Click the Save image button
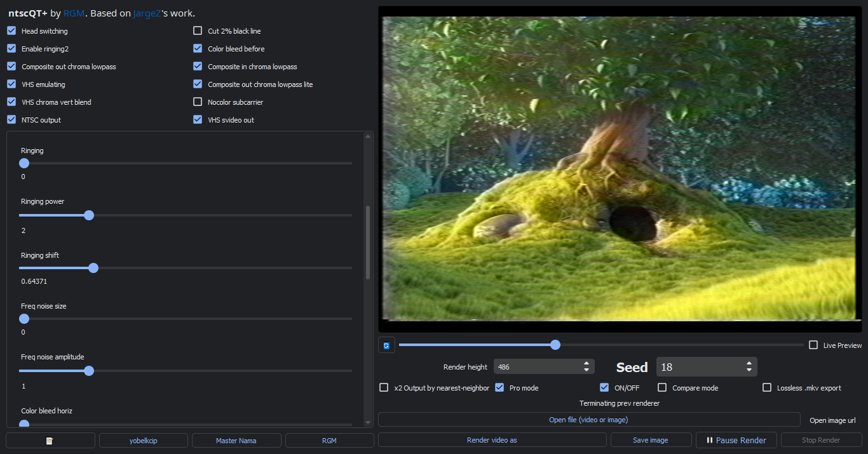The width and height of the screenshot is (868, 454). pyautogui.click(x=651, y=440)
